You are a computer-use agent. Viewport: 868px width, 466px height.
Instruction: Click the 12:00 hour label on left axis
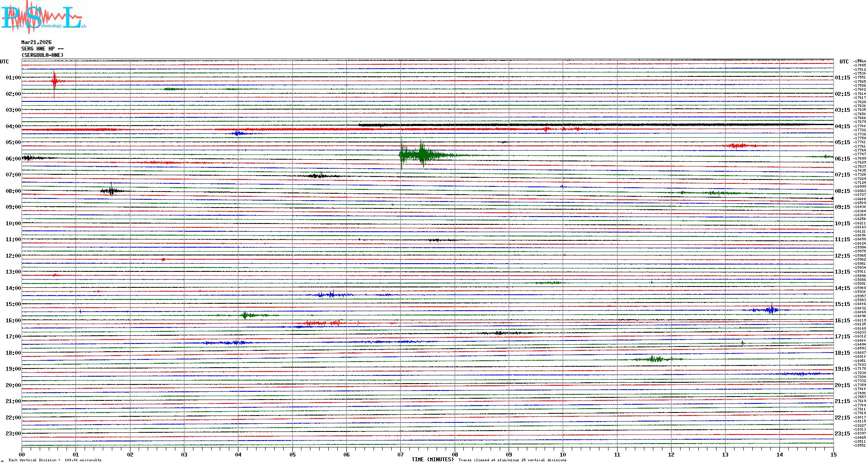click(x=13, y=256)
